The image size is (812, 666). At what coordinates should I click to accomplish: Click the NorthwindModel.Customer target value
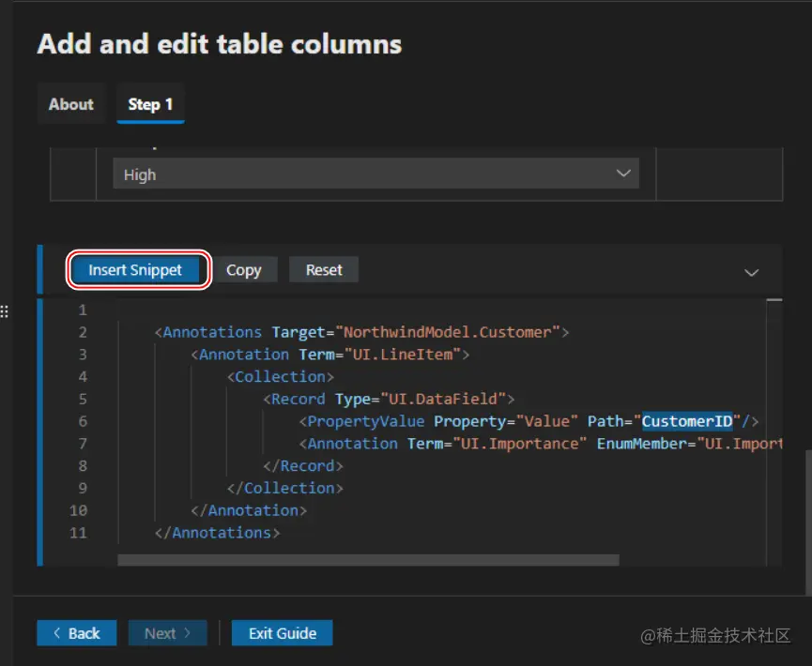pyautogui.click(x=451, y=332)
